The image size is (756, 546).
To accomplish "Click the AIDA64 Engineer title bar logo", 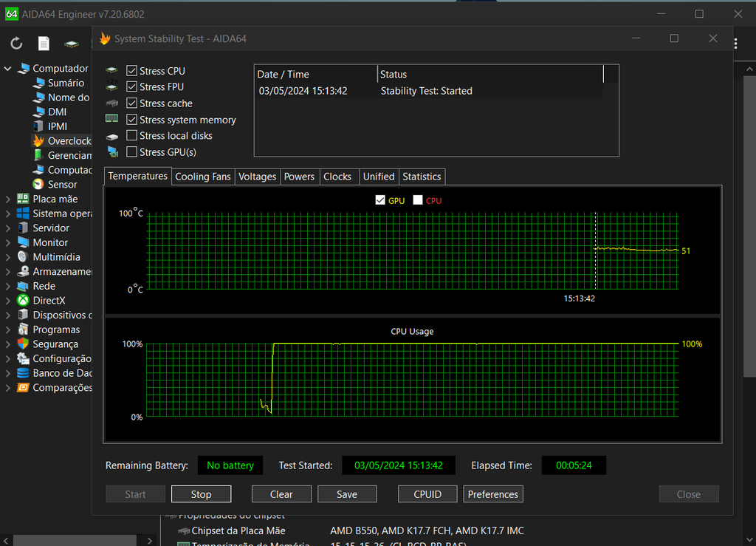I will click(11, 14).
